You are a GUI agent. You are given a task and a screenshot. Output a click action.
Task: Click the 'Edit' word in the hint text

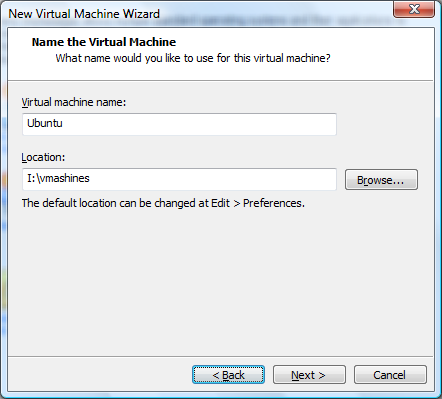click(x=220, y=203)
